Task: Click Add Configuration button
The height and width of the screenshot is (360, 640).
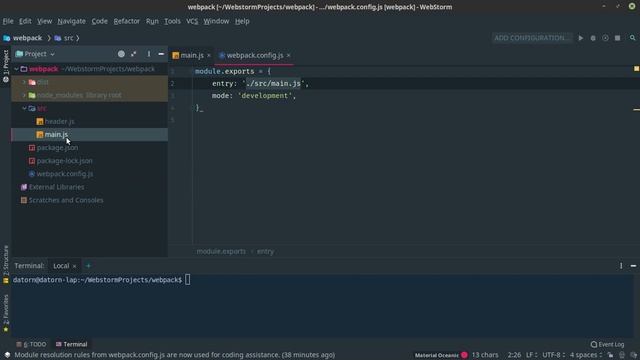Action: [x=532, y=38]
